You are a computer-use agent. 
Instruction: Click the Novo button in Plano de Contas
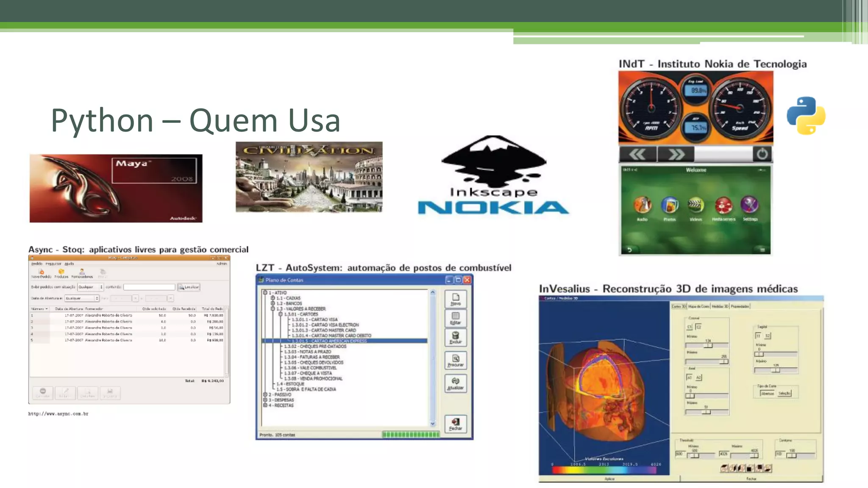pos(456,299)
